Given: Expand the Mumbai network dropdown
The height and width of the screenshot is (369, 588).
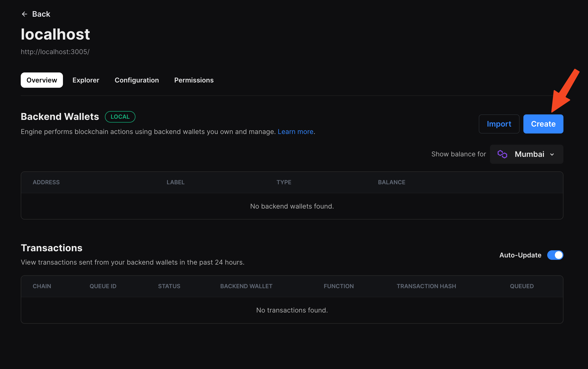Looking at the screenshot, I should (x=526, y=154).
